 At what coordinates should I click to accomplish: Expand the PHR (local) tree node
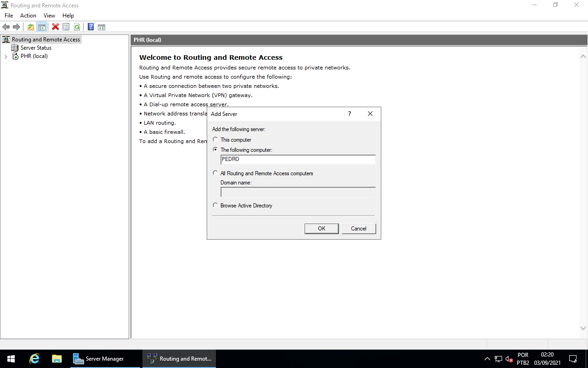point(6,56)
